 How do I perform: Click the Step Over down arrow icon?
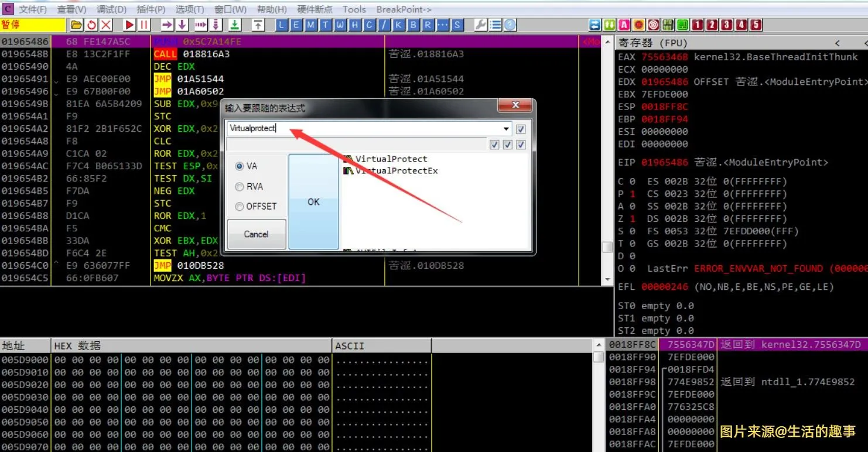(x=182, y=25)
